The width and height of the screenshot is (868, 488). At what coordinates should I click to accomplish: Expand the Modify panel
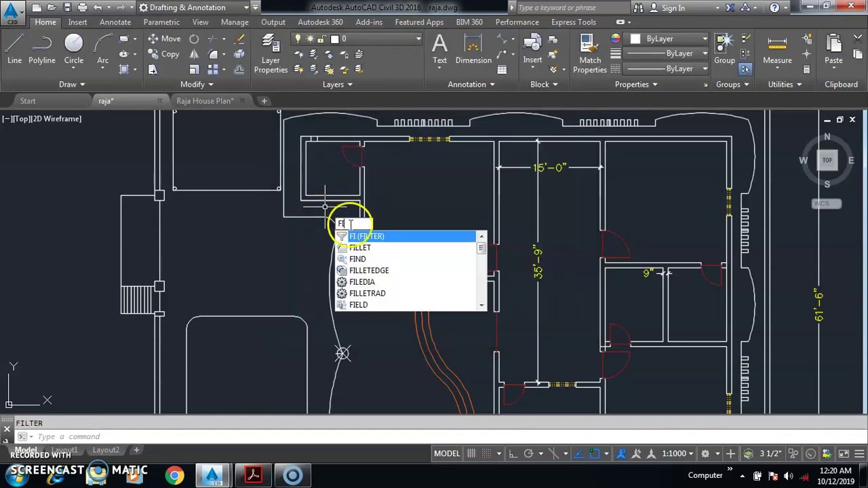[x=197, y=84]
